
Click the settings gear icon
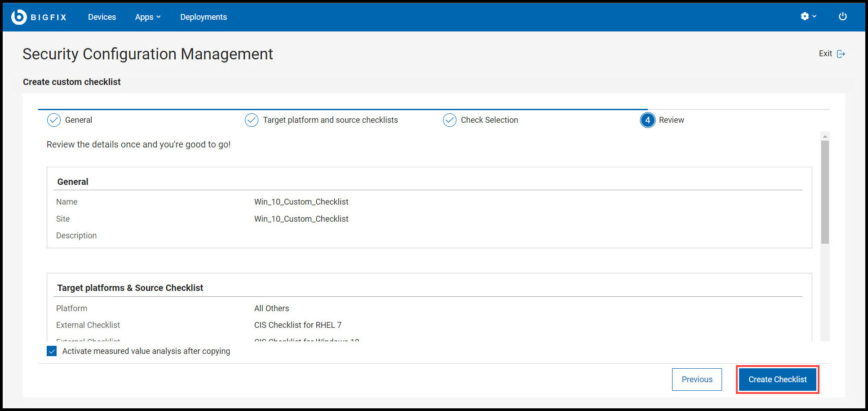click(806, 16)
